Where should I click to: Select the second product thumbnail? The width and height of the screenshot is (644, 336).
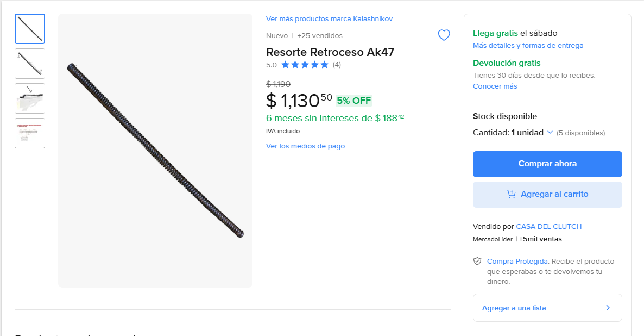coord(30,64)
